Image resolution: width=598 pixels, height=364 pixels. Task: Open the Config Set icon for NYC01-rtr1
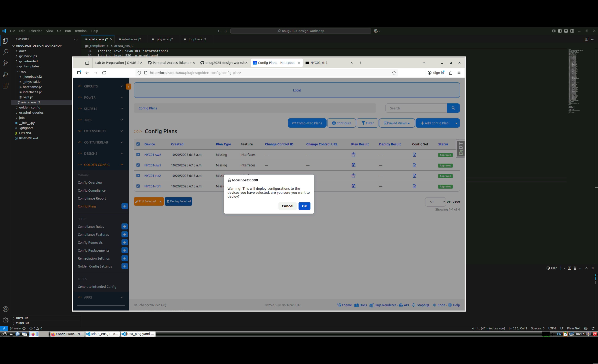pos(414,186)
